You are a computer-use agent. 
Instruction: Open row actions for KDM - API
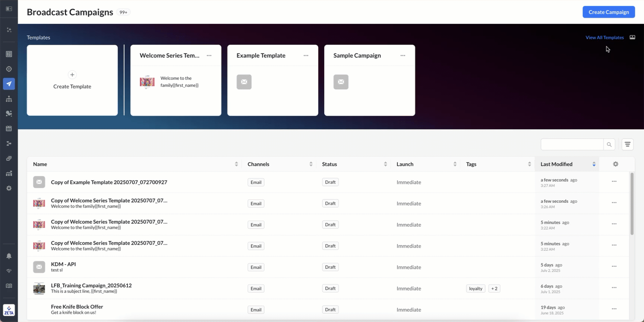tap(614, 266)
